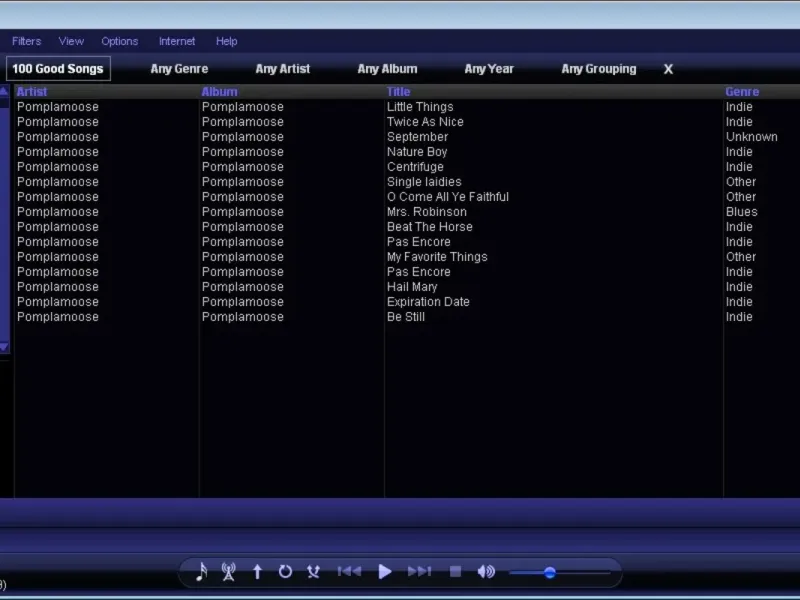This screenshot has width=800, height=600.
Task: Open the Any Genre filter
Action: tap(179, 69)
